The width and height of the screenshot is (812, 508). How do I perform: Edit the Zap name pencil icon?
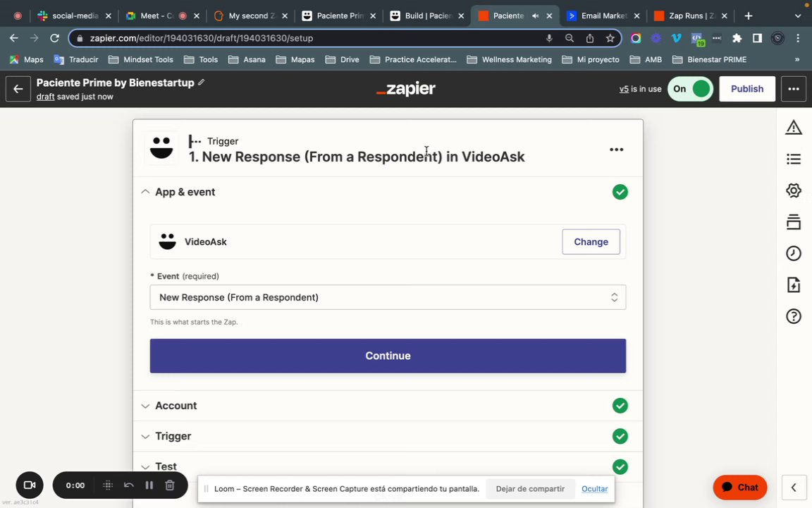click(x=202, y=83)
